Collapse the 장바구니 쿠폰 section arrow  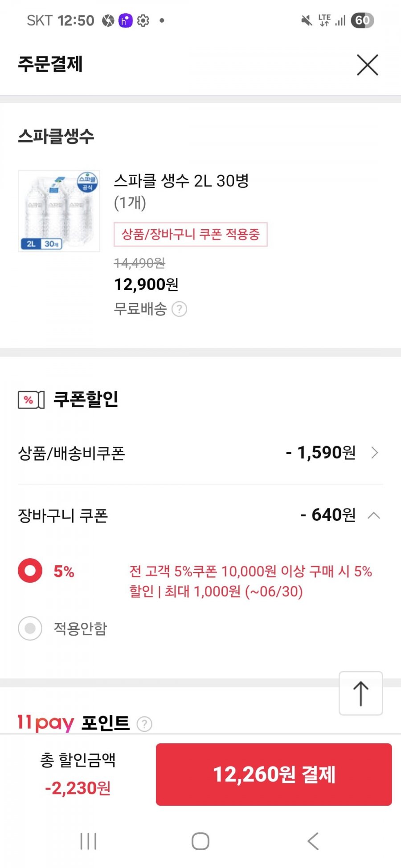[x=374, y=515]
